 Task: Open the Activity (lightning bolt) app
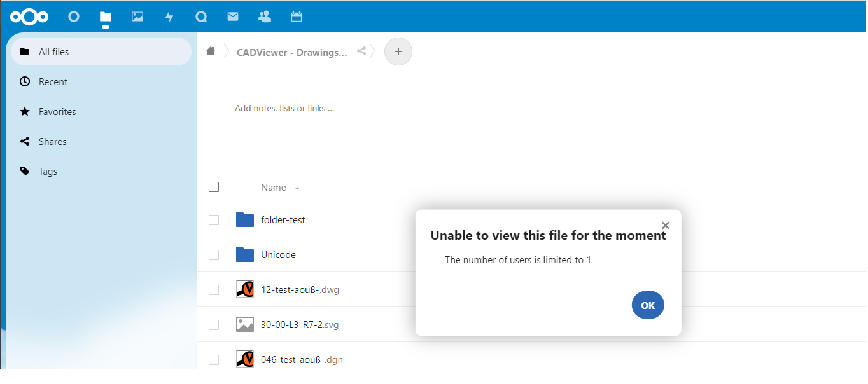click(169, 16)
